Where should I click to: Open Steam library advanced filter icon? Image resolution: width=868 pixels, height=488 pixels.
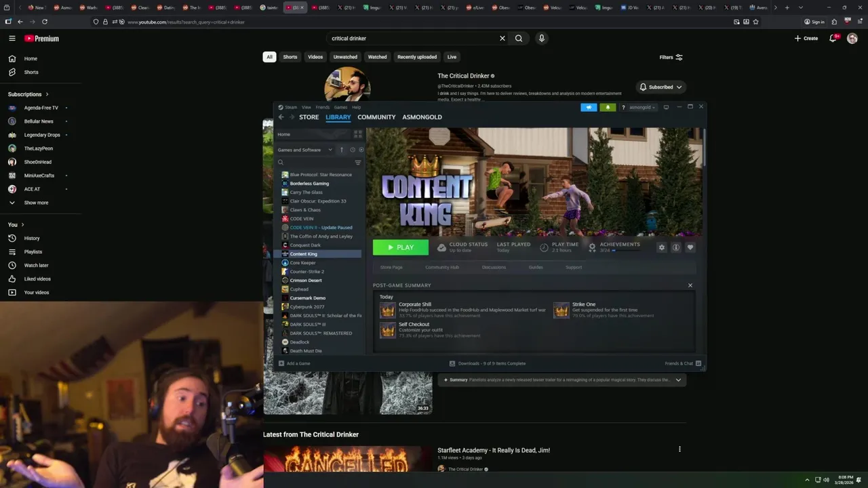[358, 163]
